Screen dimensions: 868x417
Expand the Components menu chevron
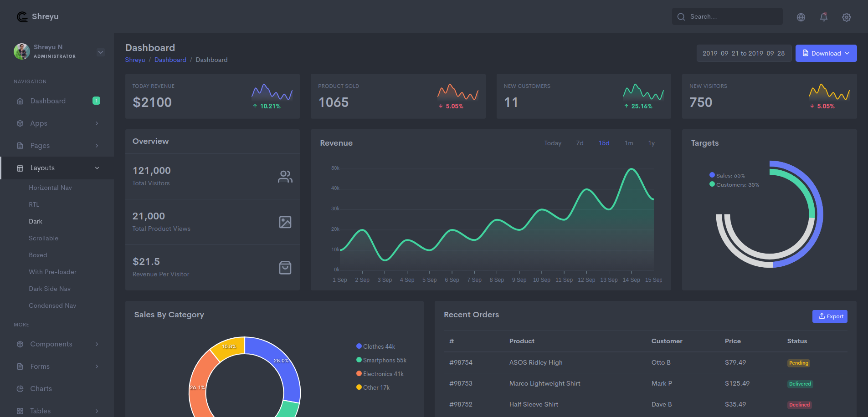point(97,344)
